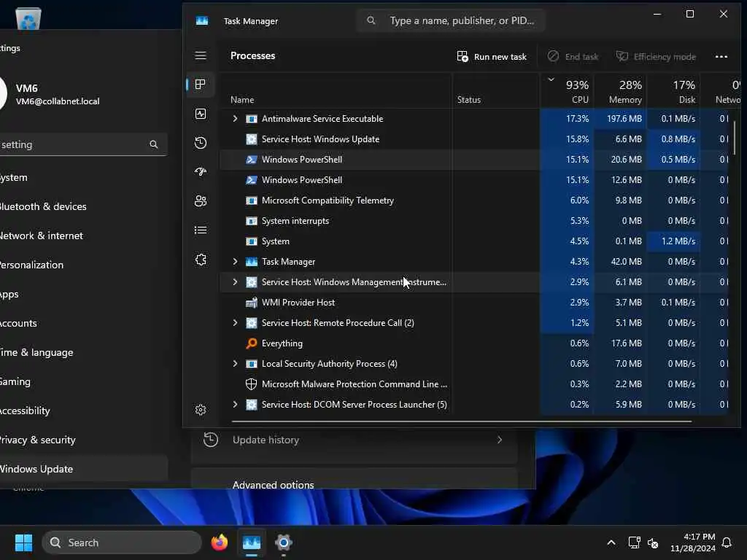Select the System interrupts row
Viewport: 747px width, 560px height.
[x=474, y=221]
